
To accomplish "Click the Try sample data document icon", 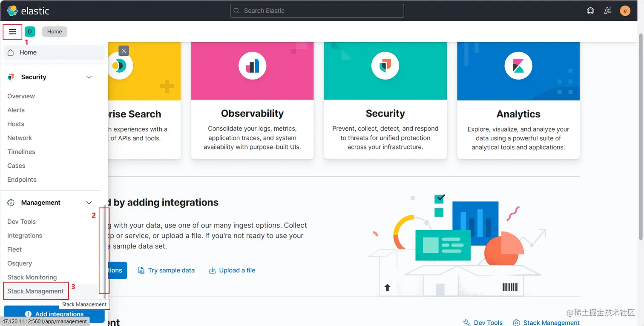I will point(141,270).
